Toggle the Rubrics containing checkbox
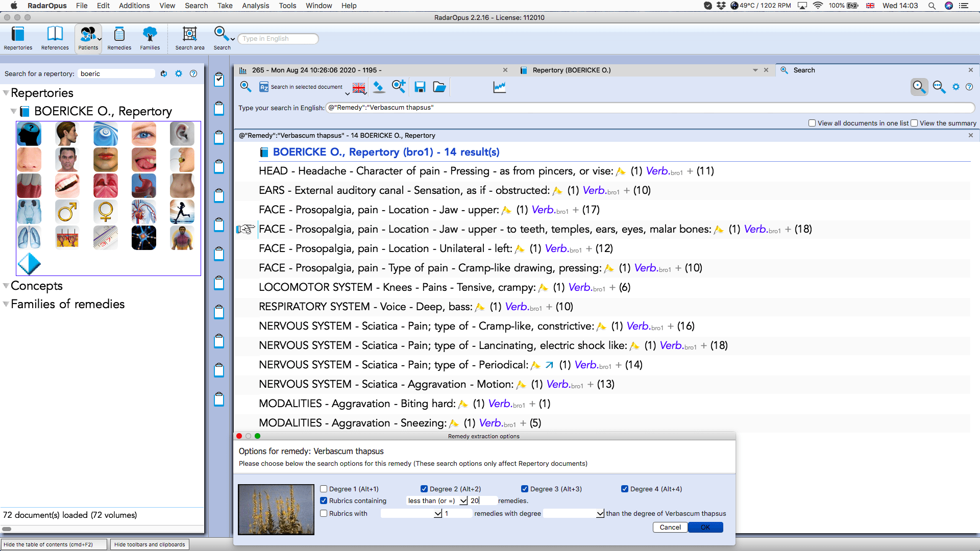This screenshot has width=980, height=551. [x=324, y=500]
